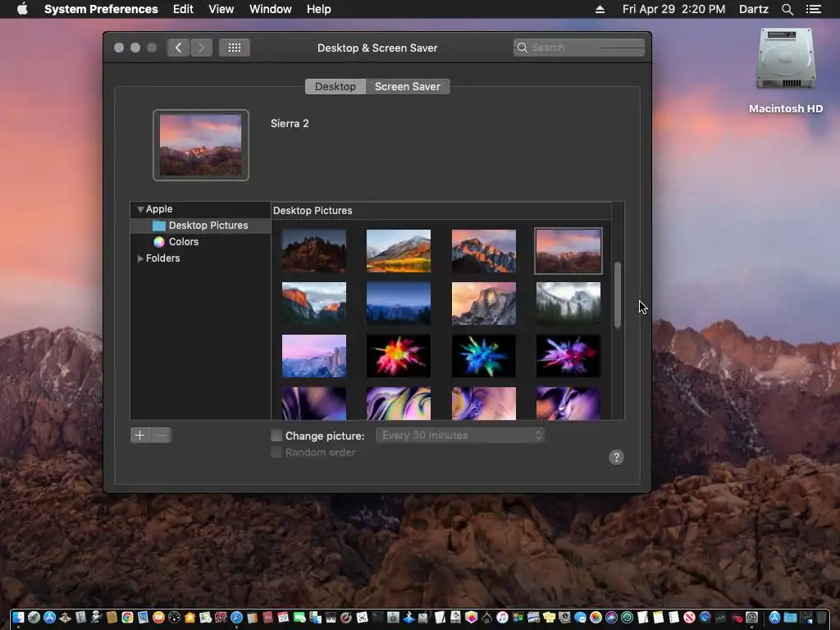This screenshot has width=840, height=630.
Task: Open the Edit menu
Action: point(183,9)
